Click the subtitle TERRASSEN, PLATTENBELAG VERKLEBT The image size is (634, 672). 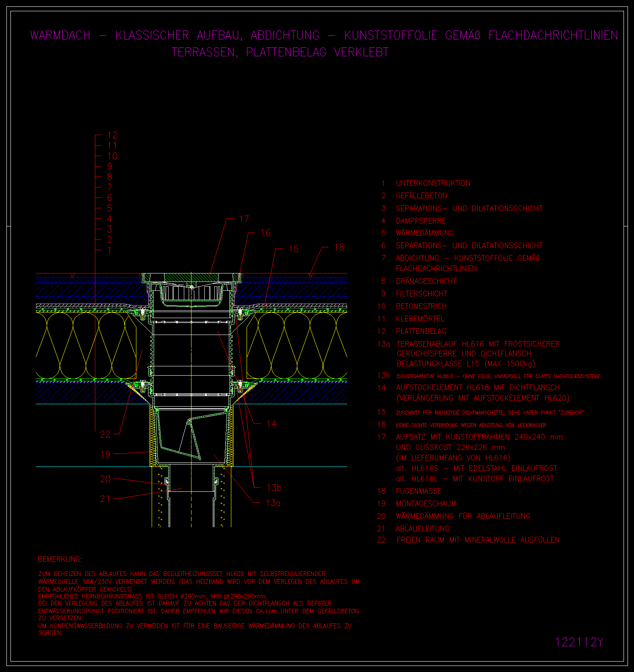point(280,52)
